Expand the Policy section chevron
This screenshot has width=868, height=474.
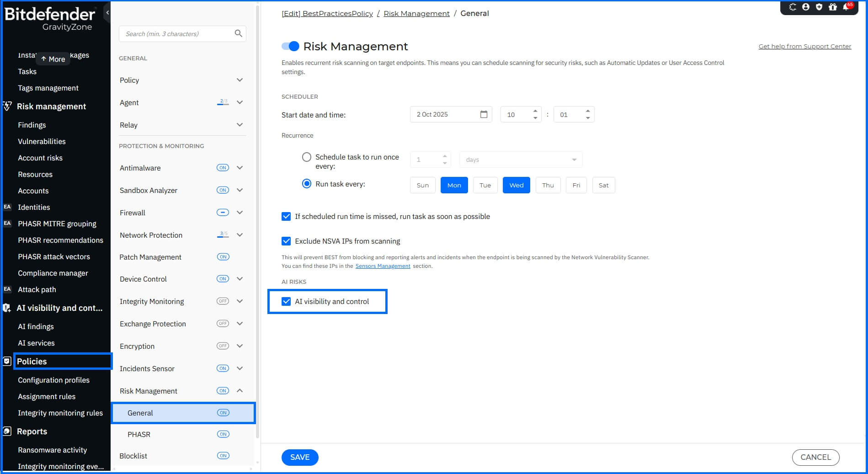[240, 80]
